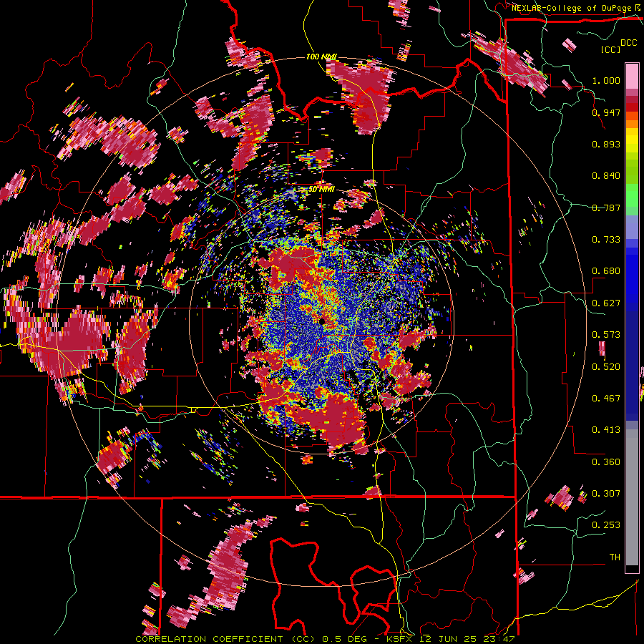The image size is (644, 644).
Task: Click the NEXLAB-College of DuPage label
Action: tap(575, 8)
